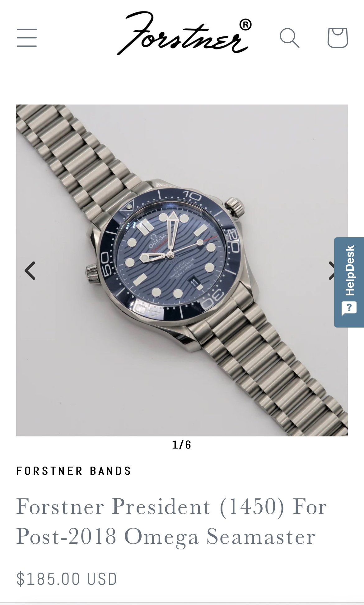Go to homepage via Forstner logo
364x605 pixels.
184,33
